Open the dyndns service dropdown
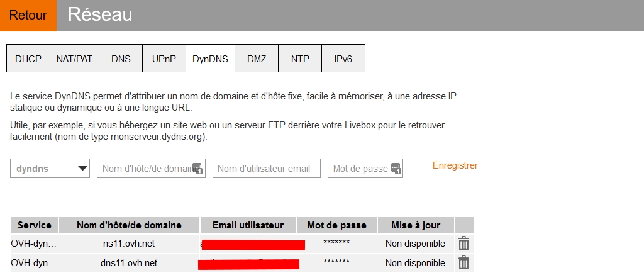This screenshot has height=280, width=644. click(50, 169)
